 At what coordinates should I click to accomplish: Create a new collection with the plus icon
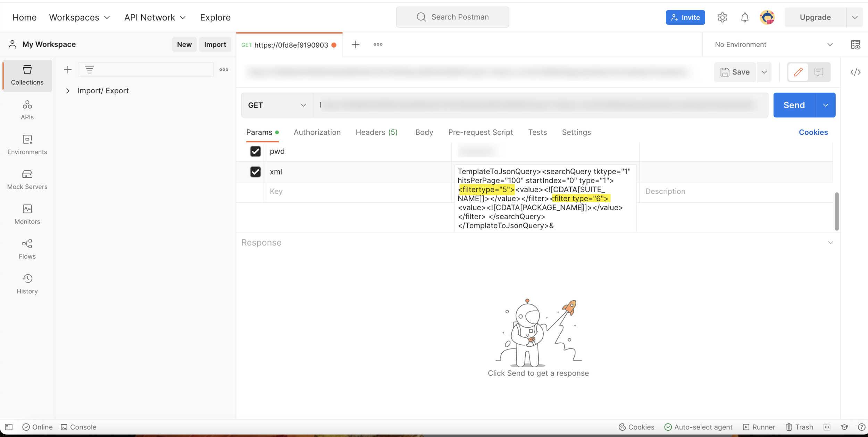point(68,70)
